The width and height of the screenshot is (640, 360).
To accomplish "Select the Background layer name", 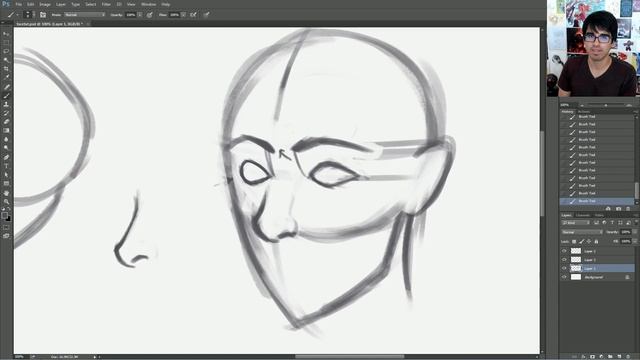I will click(593, 277).
